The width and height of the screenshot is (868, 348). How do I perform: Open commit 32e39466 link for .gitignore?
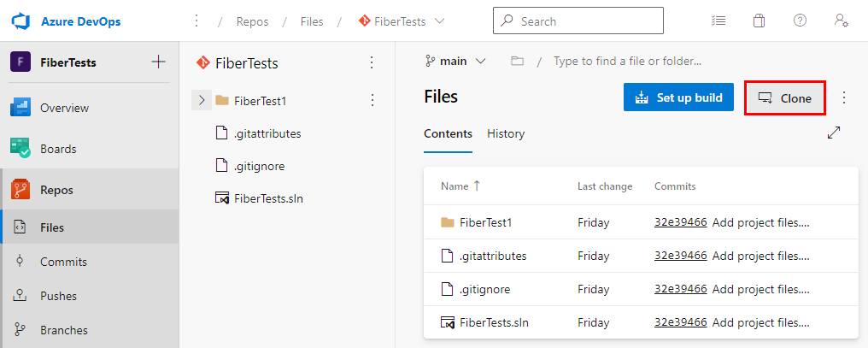[x=680, y=289]
